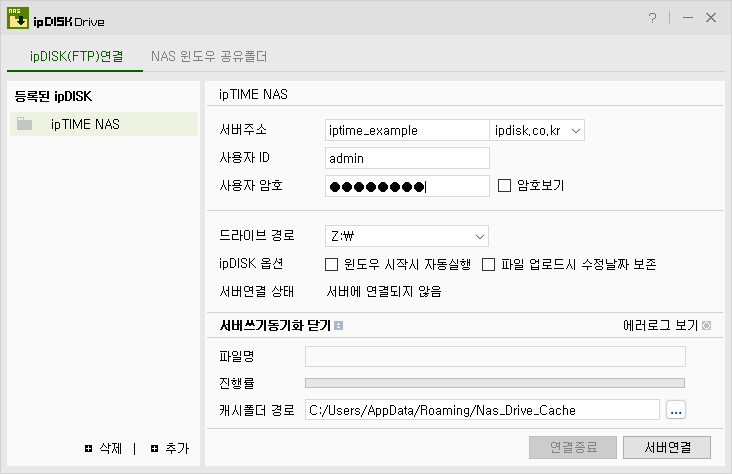Click the close icon beside 에러로그 보기
Screen dimensions: 732x474
tap(706, 325)
